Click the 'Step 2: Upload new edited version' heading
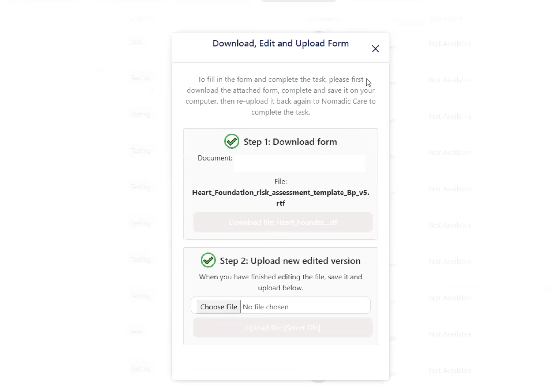Image resolution: width=555 pixels, height=392 pixels. coord(290,261)
